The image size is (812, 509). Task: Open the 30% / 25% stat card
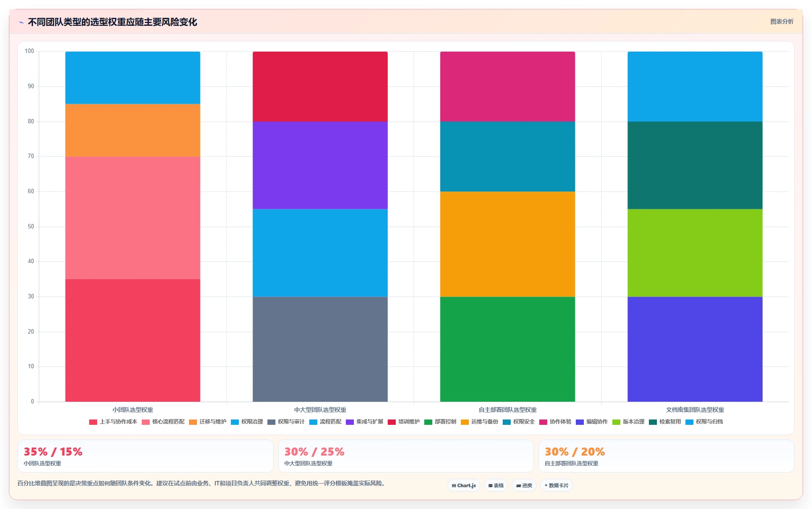(x=406, y=456)
